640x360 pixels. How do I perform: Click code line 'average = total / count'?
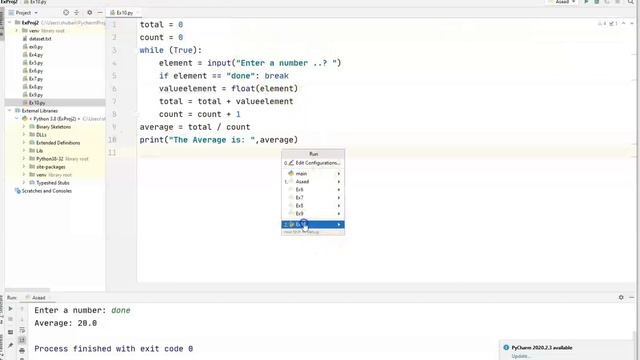click(x=195, y=127)
